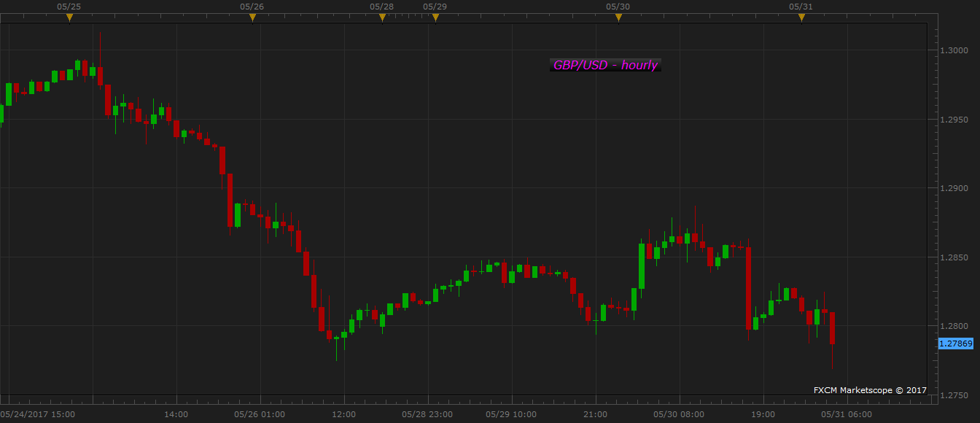Click the 19:00 time axis label
Screen dimensions: 980x423
pyautogui.click(x=763, y=414)
